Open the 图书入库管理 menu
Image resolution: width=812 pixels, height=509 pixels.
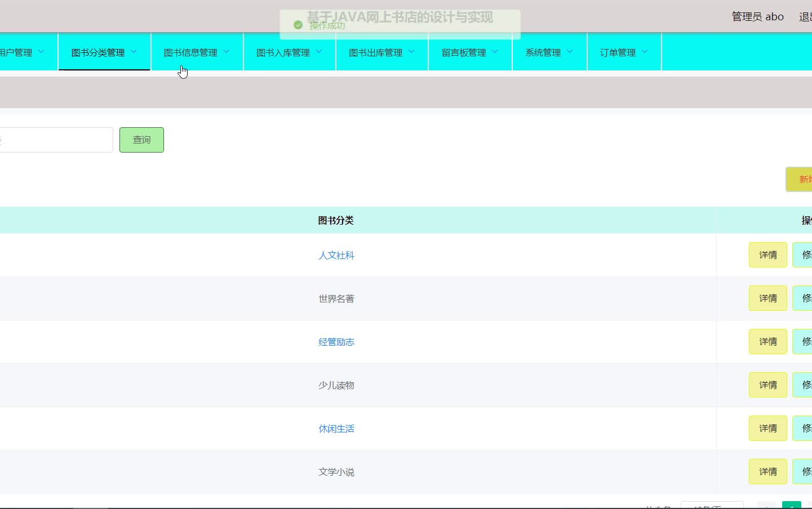click(x=289, y=52)
